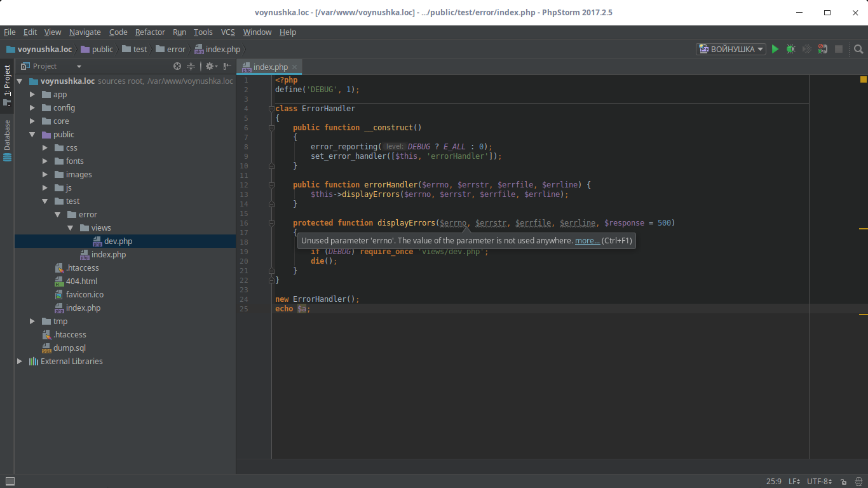The width and height of the screenshot is (868, 488).
Task: Click the Hector inspector icon in status bar
Action: click(858, 482)
